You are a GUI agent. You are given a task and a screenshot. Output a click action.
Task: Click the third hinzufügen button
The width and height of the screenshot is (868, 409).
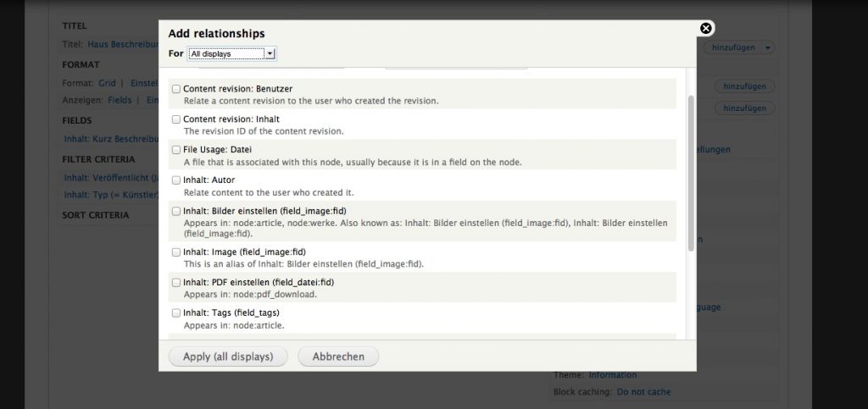tap(744, 108)
